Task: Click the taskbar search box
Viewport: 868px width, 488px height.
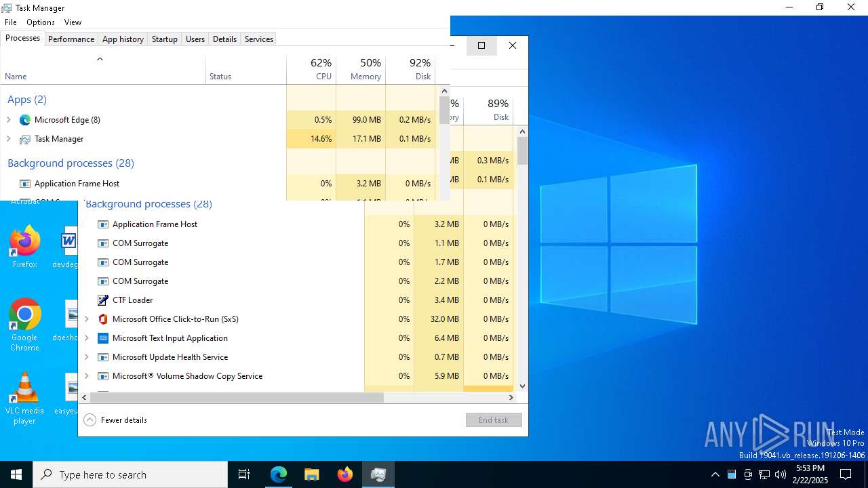Action: point(130,474)
